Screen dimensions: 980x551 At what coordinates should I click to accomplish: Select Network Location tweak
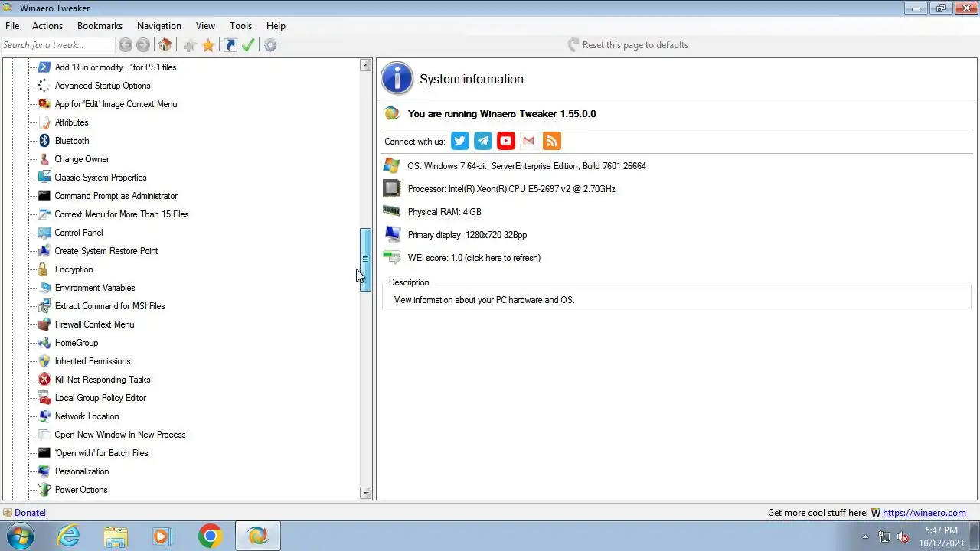(x=87, y=416)
